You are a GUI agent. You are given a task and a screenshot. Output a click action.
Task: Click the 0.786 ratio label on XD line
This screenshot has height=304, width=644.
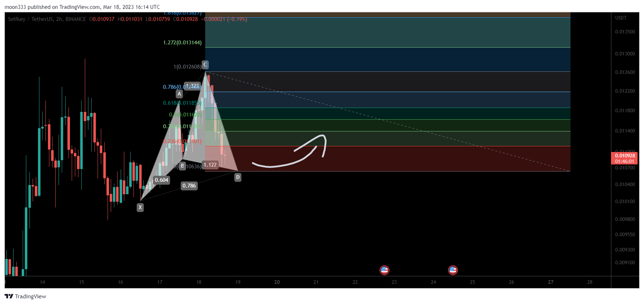pyautogui.click(x=189, y=186)
